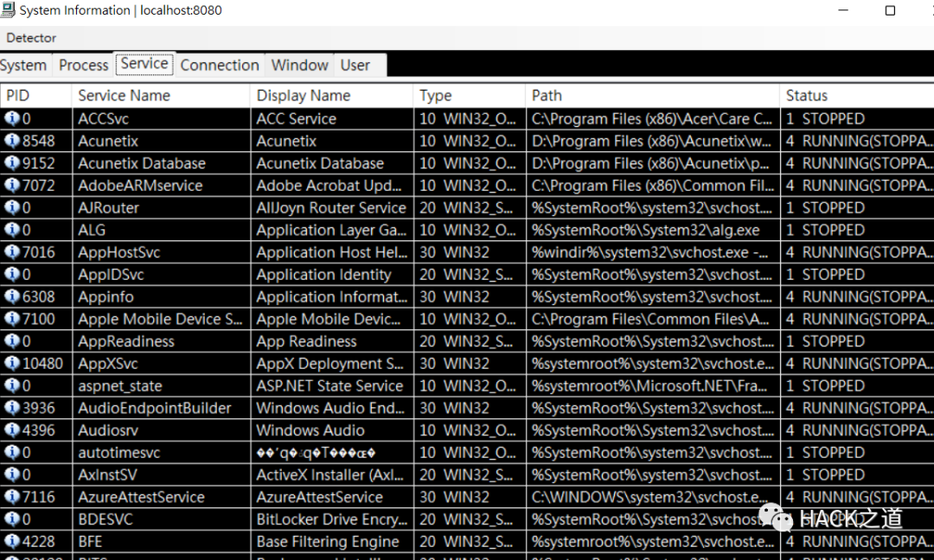Screen dimensions: 934x560
Task: Select autotimesvc service name
Action: point(119,452)
